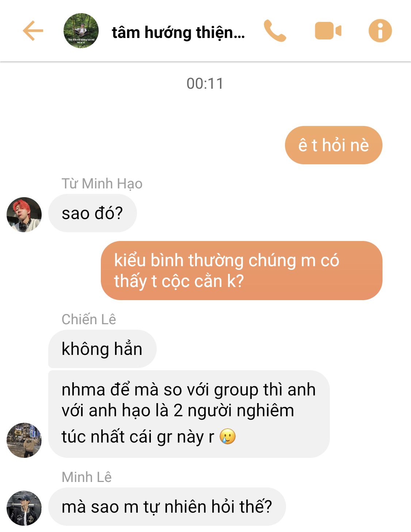Image resolution: width=411 pixels, height=532 pixels.
Task: Open Từ Minh Hạo's red-haired avatar
Action: pos(24,215)
